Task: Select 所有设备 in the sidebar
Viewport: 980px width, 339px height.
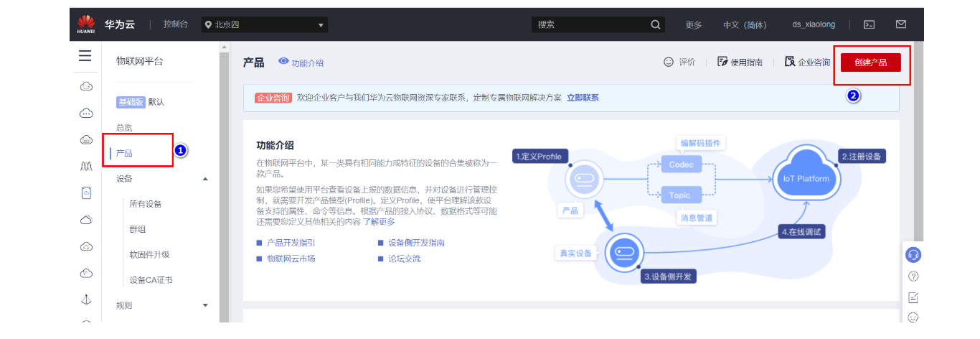Action: click(x=146, y=204)
